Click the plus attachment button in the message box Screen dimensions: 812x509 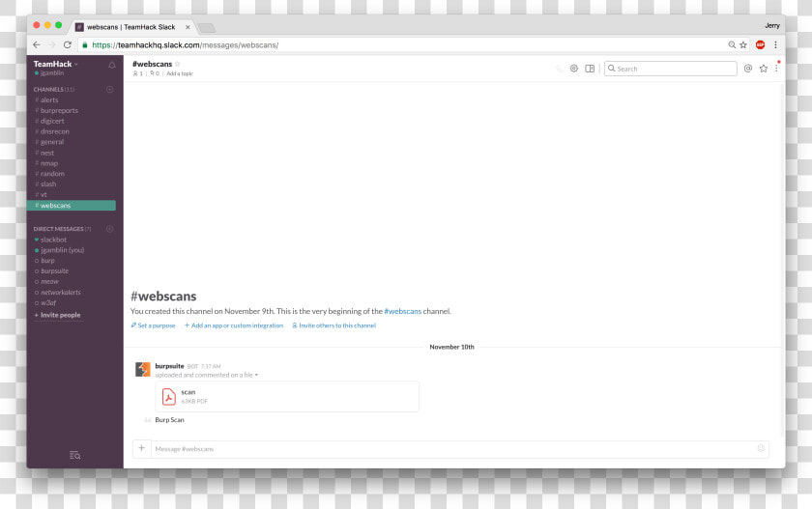(x=141, y=448)
